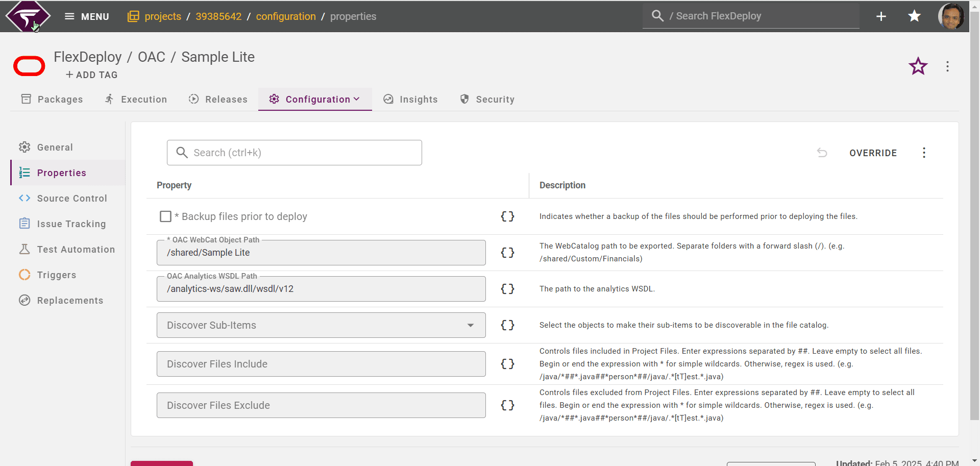Navigate to projects breadcrumb
This screenshot has height=466, width=980.
pyautogui.click(x=163, y=16)
